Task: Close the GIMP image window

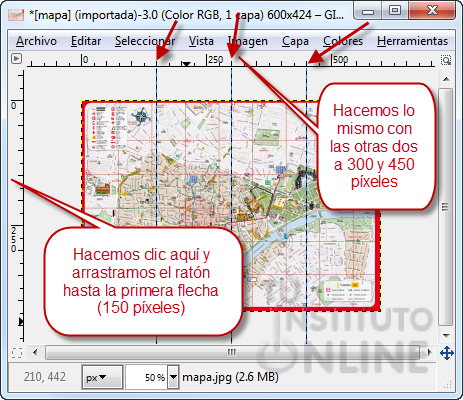Action: pyautogui.click(x=432, y=10)
